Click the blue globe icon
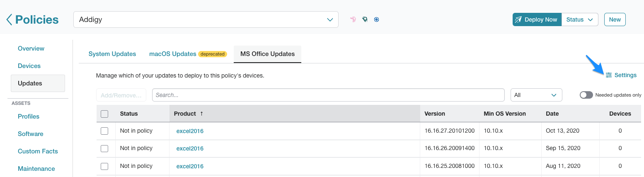This screenshot has height=177, width=644. pyautogui.click(x=376, y=19)
